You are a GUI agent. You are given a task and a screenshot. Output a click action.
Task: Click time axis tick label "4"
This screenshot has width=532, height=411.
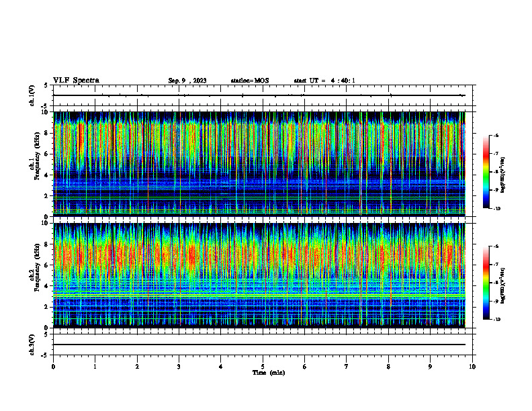221,367
